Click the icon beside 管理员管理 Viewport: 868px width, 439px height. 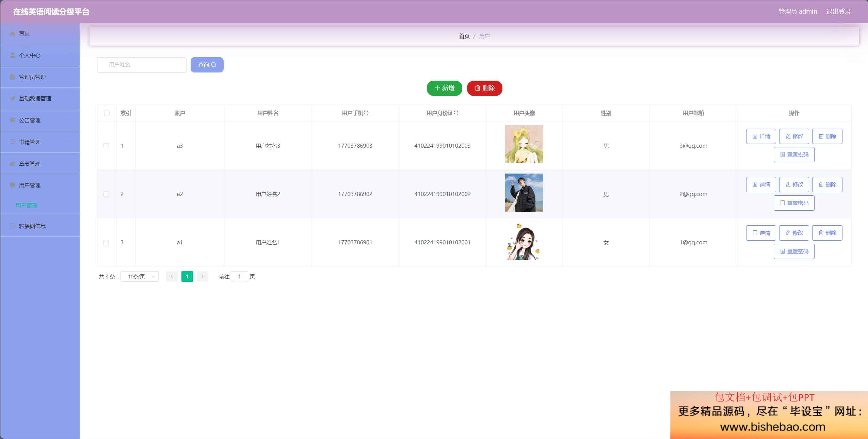[13, 77]
